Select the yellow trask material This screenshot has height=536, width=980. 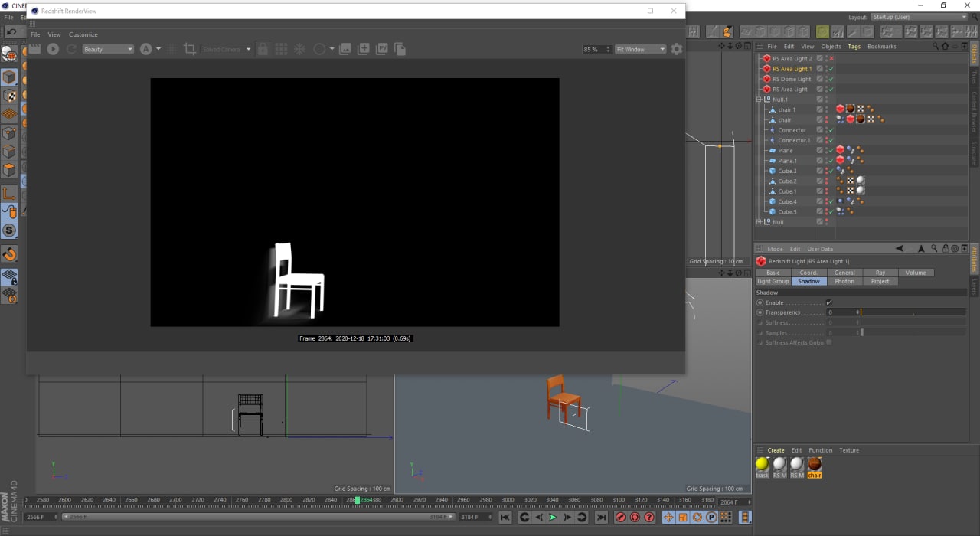[762, 464]
